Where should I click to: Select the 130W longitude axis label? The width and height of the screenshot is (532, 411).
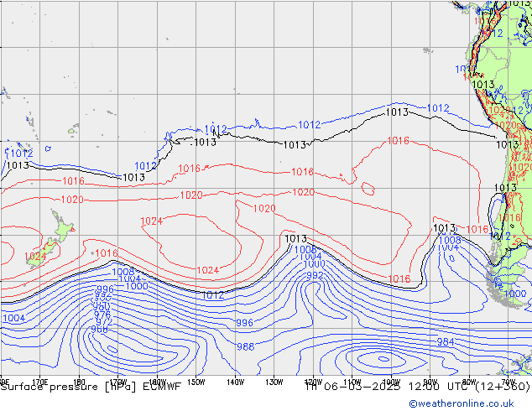click(x=274, y=382)
